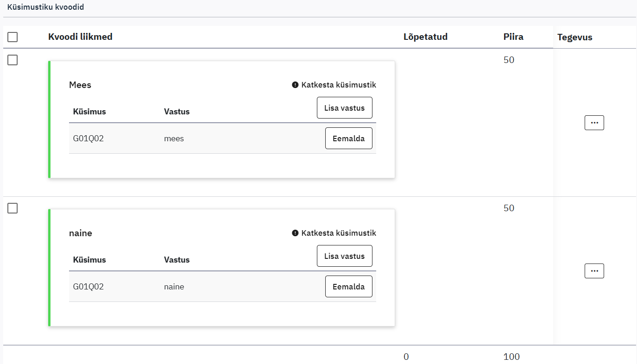Open the three-dot action menu for naine quota
637x364 pixels.
click(594, 271)
